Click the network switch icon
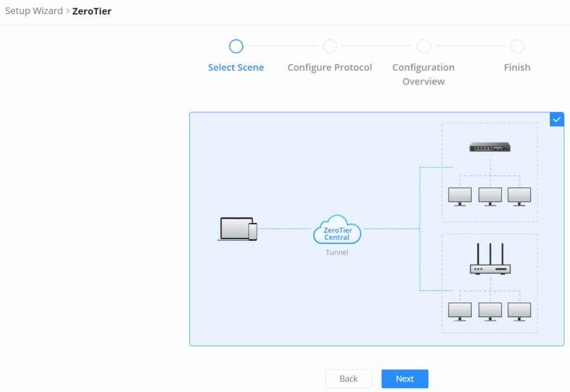The image size is (570, 392). [490, 147]
